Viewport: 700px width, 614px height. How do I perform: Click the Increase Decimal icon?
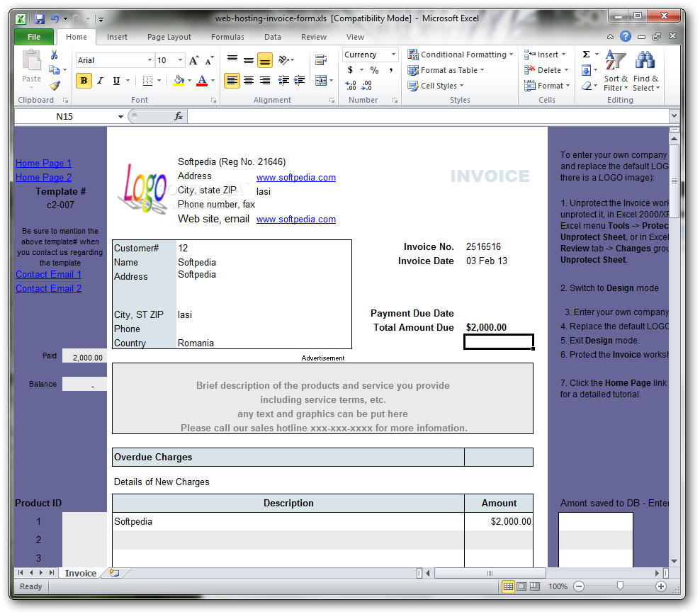coord(351,85)
